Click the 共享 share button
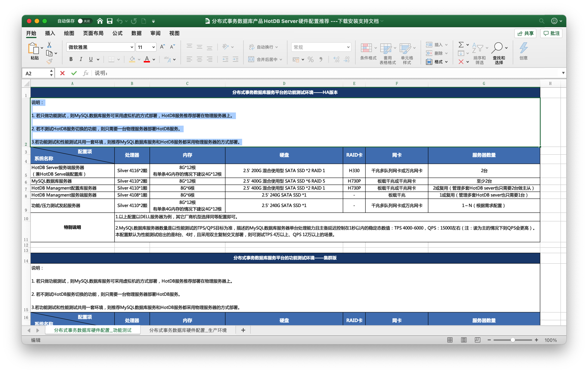The image size is (588, 373). coord(525,33)
